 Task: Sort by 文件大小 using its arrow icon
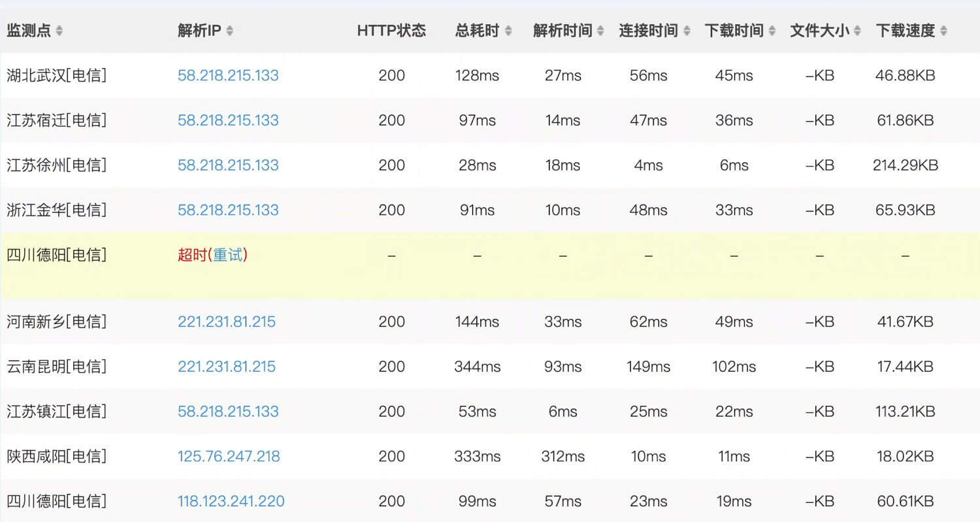pos(857,31)
